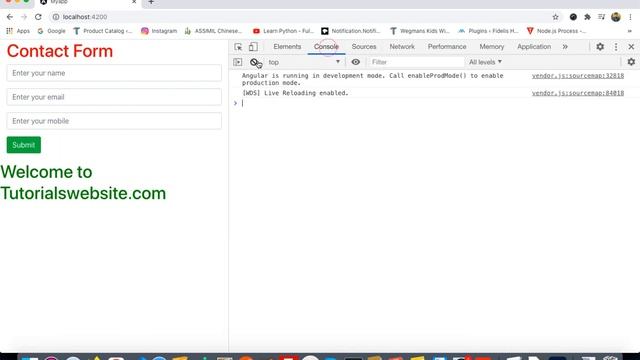Screen dimensions: 640x360
Task: Open the Network tab
Action: (402, 47)
